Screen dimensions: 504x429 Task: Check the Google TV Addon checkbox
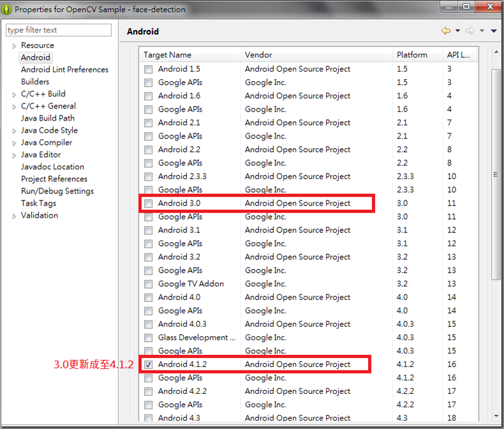(x=148, y=284)
